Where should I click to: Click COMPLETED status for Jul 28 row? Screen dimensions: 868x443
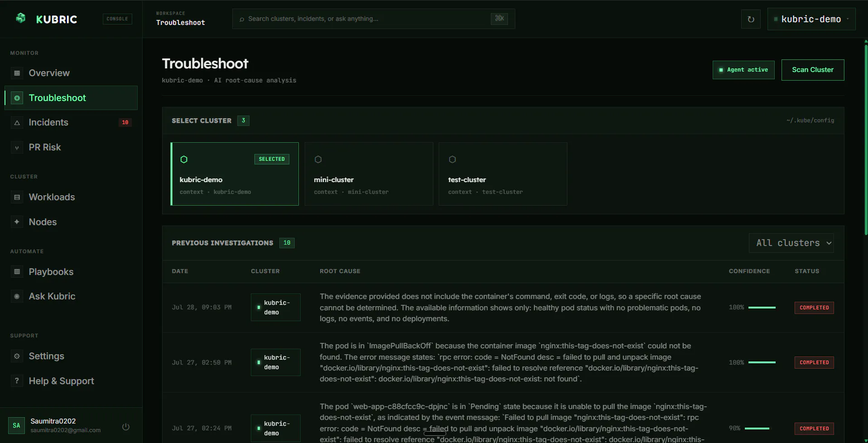tap(814, 308)
